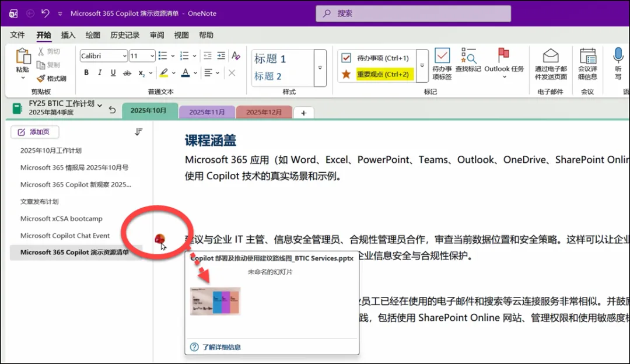Click the title bar back arrow
This screenshot has height=364, width=630.
coord(30,13)
